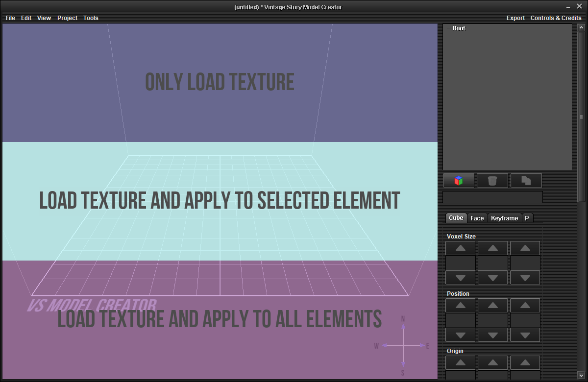Click the duplicate element icon
588x382 pixels.
pyautogui.click(x=526, y=181)
